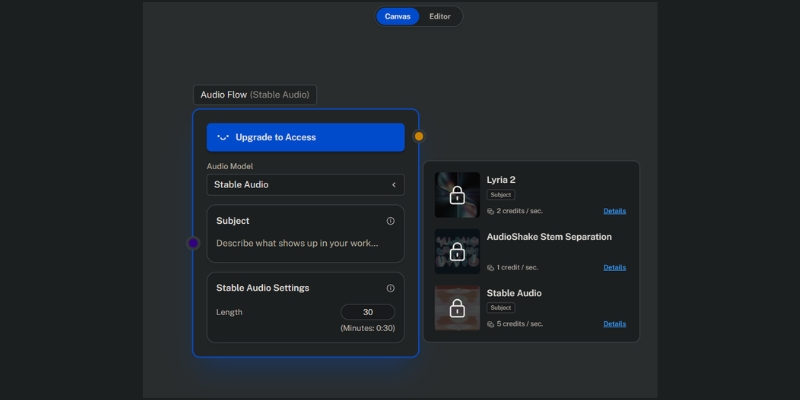Click the Subject heading
Viewport: 800px width, 400px height.
coord(233,221)
